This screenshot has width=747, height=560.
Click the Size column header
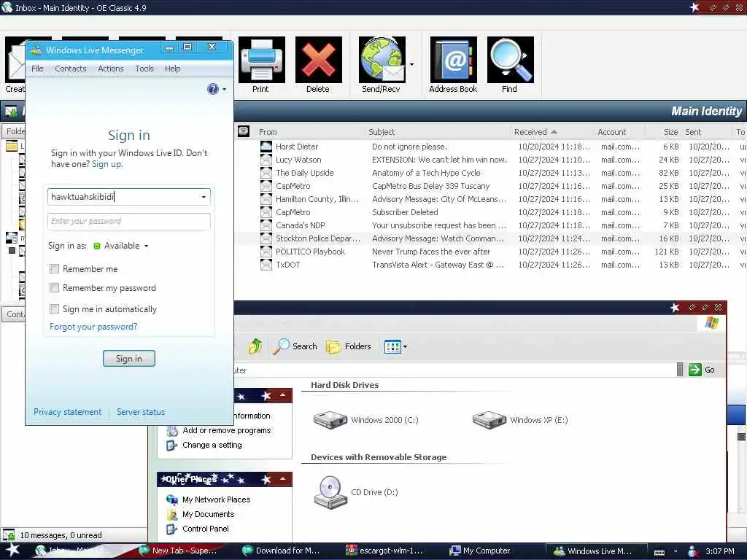664,132
